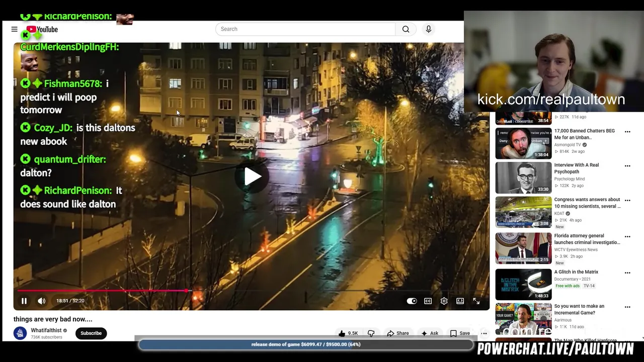644x362 pixels.
Task: Click WCTV Eyewitness News channel name
Action: pyautogui.click(x=576, y=250)
